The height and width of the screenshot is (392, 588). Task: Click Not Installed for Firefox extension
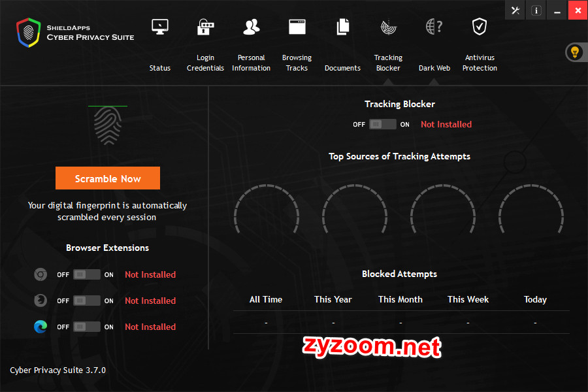tap(150, 301)
